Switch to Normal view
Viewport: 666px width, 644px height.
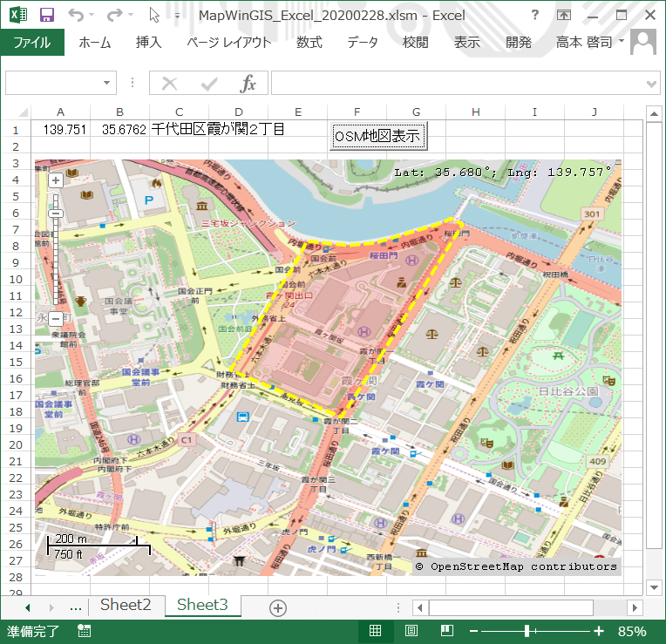pos(375,631)
